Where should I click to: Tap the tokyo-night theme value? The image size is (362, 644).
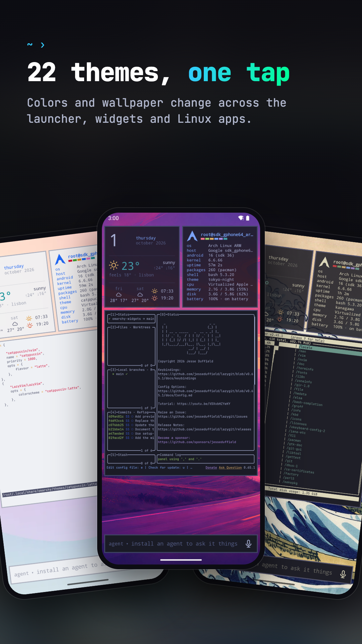(221, 279)
